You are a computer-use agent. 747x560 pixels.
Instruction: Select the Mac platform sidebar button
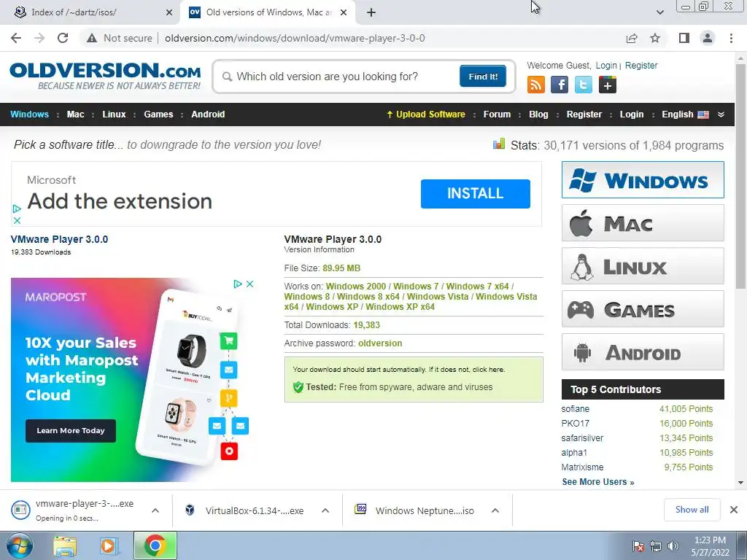click(x=643, y=223)
